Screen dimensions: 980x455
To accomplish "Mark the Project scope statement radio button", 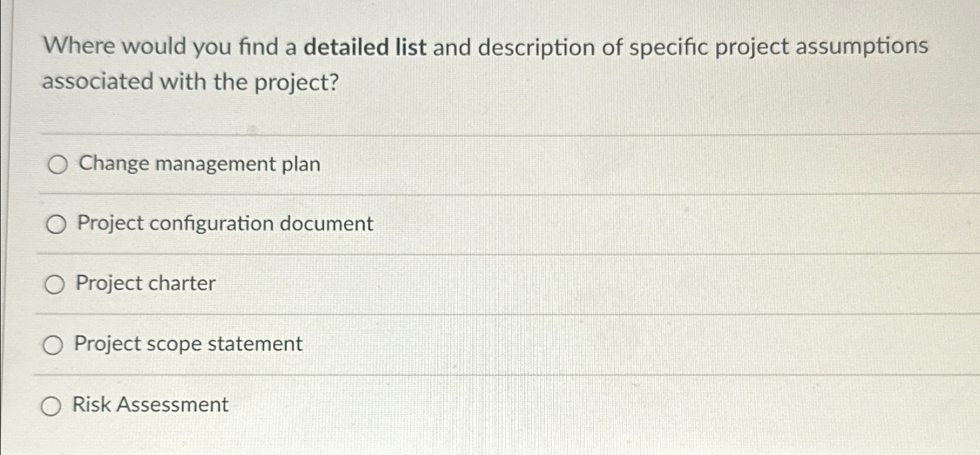I will (x=53, y=345).
